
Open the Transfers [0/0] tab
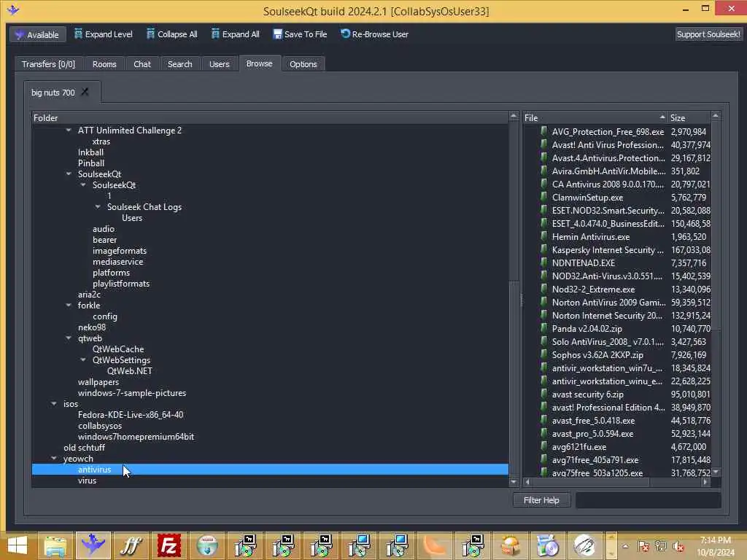tap(48, 64)
